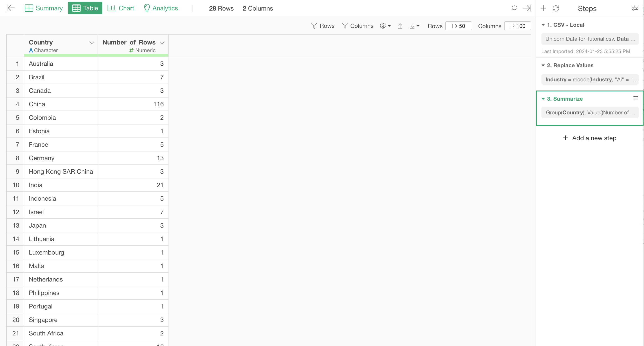This screenshot has height=346, width=644.
Task: Open the Summarize step hamburger menu
Action: click(635, 98)
